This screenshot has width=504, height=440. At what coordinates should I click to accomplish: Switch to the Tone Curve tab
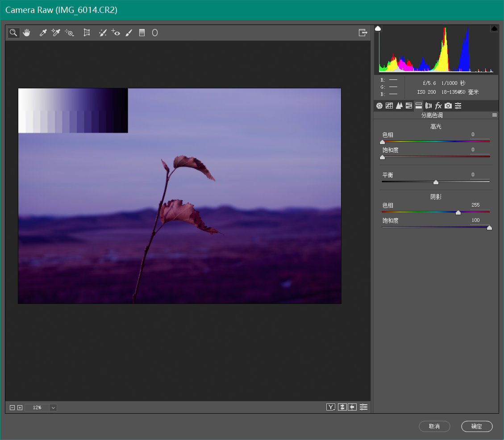(x=389, y=106)
